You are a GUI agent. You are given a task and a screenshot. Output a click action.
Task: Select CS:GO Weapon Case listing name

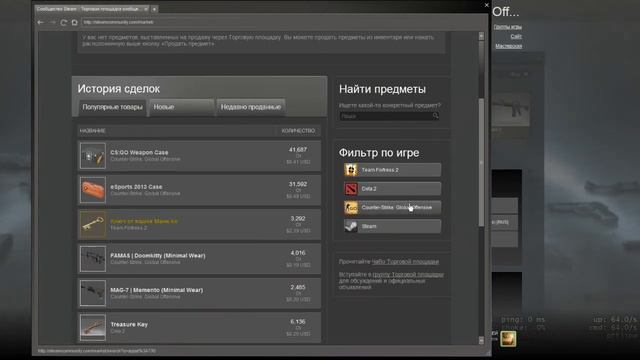coord(139,152)
